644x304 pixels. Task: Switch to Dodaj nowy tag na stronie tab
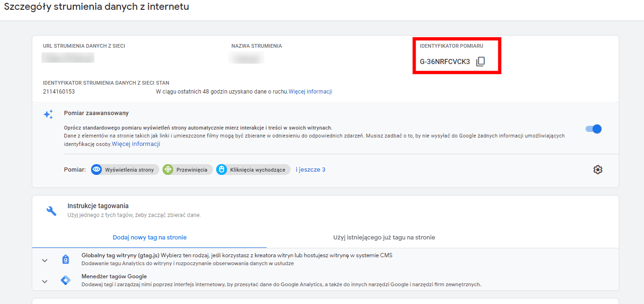149,238
